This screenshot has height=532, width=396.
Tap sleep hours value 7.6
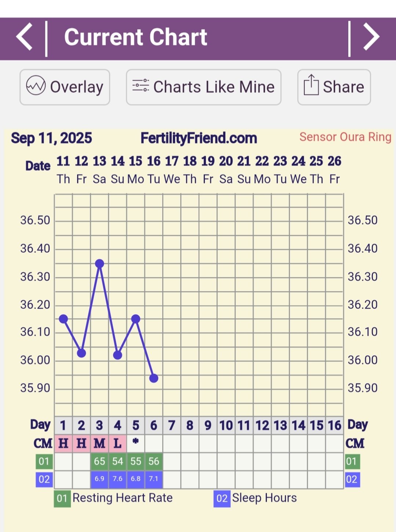(117, 479)
